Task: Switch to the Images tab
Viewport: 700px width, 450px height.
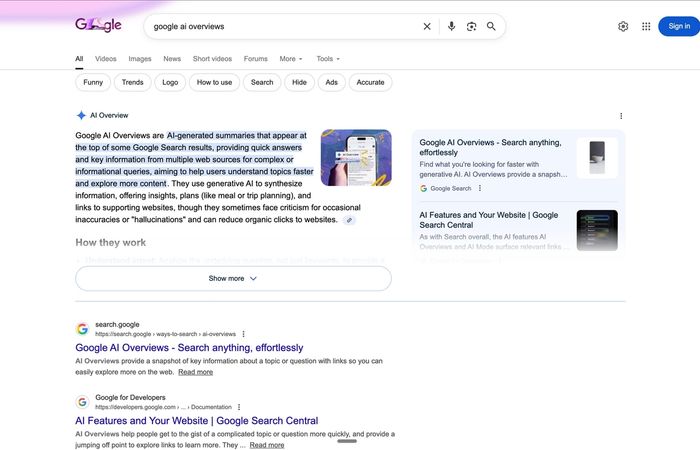Action: tap(140, 59)
